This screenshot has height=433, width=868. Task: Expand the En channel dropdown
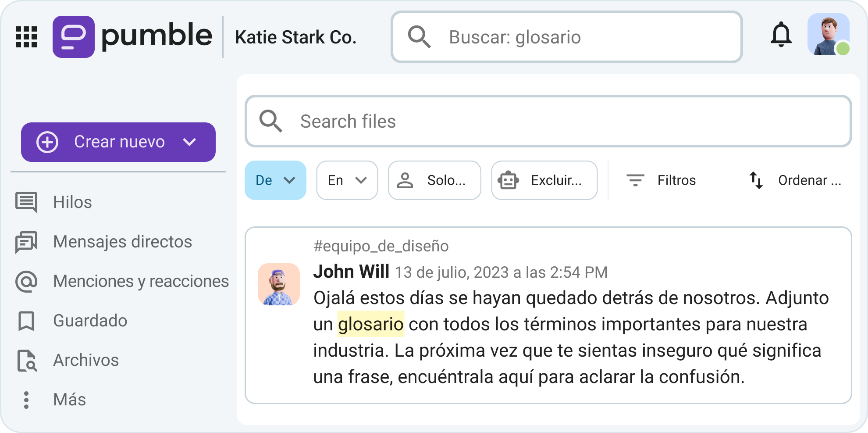pos(347,180)
